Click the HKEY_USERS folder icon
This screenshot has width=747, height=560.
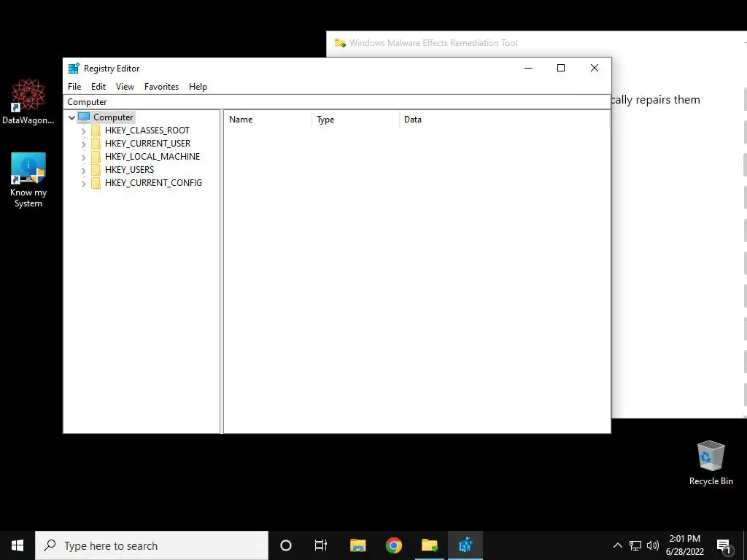tap(96, 169)
